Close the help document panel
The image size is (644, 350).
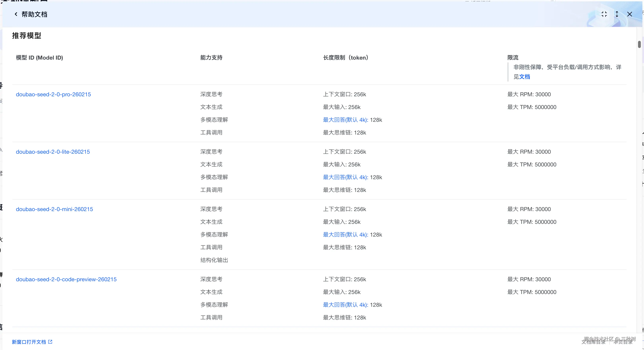pyautogui.click(x=629, y=14)
